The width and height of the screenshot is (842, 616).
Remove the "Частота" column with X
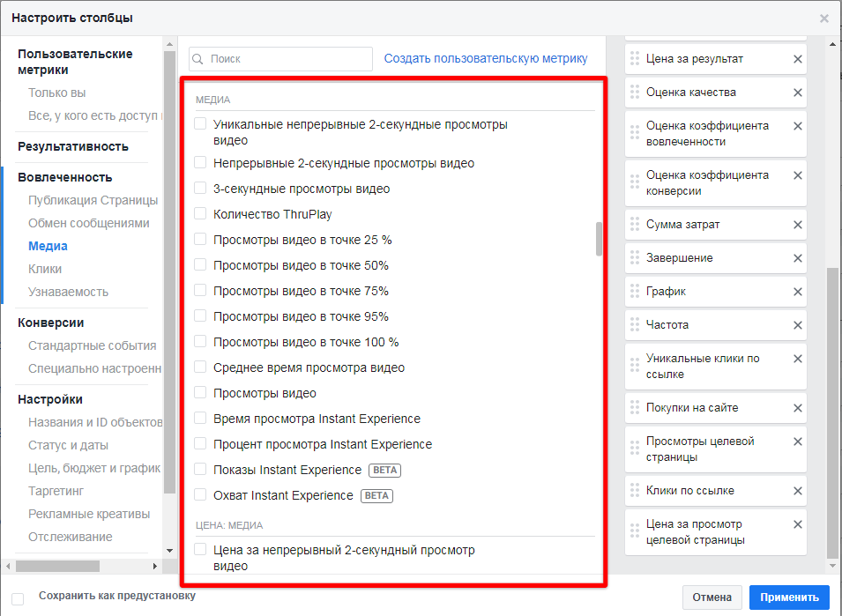click(x=797, y=325)
